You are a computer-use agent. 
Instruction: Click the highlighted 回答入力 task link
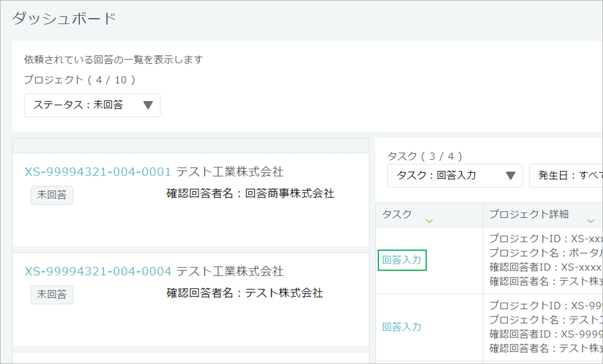[x=402, y=260]
